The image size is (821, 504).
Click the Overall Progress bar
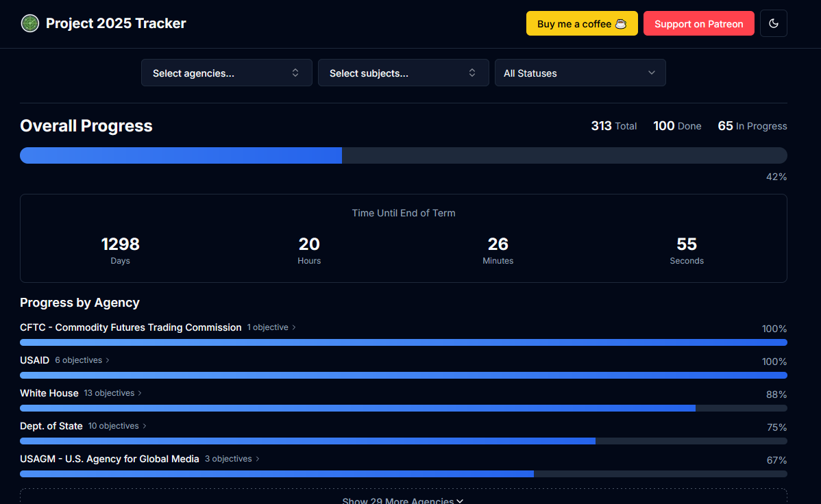pos(403,155)
